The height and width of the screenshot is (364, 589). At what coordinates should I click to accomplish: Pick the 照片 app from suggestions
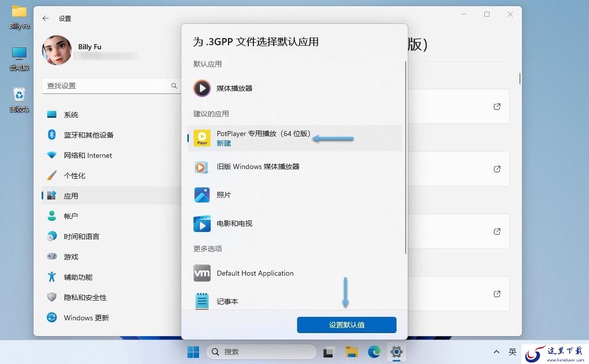click(x=294, y=195)
